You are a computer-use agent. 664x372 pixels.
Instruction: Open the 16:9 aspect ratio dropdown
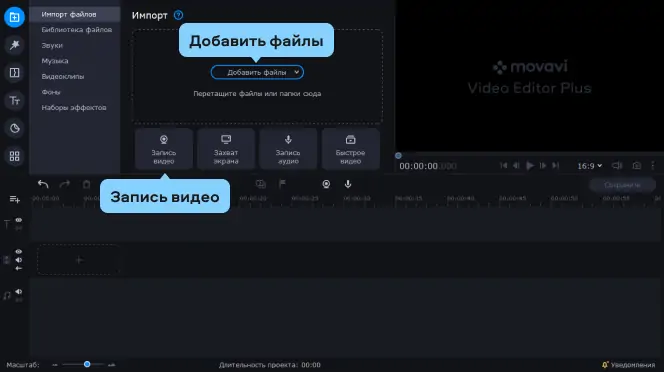click(x=589, y=166)
